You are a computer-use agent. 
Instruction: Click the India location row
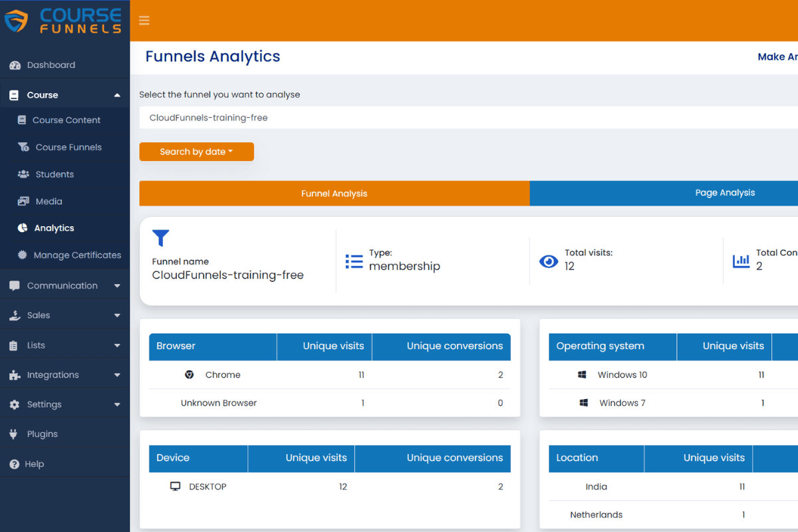pos(673,487)
